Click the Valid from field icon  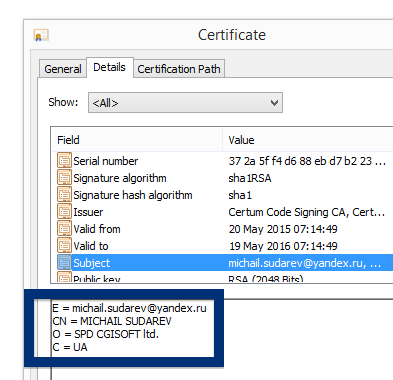click(x=64, y=228)
